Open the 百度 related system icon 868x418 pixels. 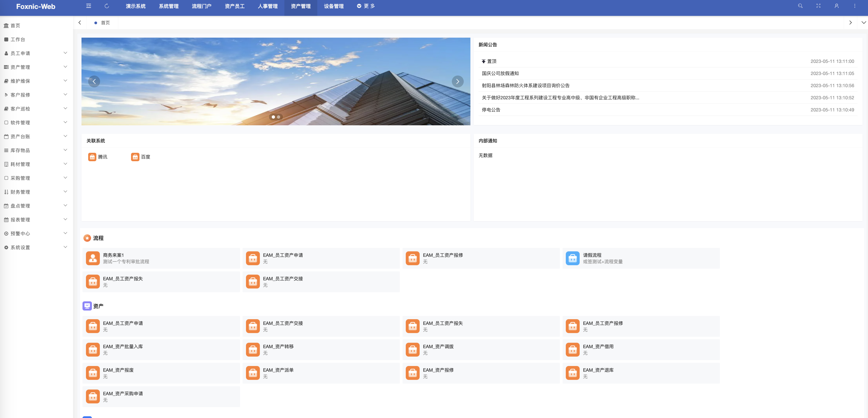136,157
